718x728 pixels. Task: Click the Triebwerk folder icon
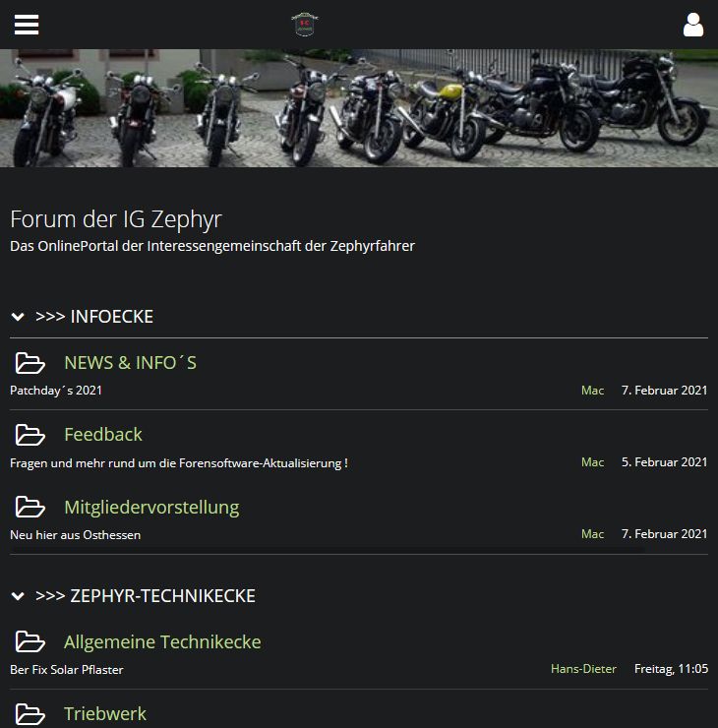tap(30, 714)
